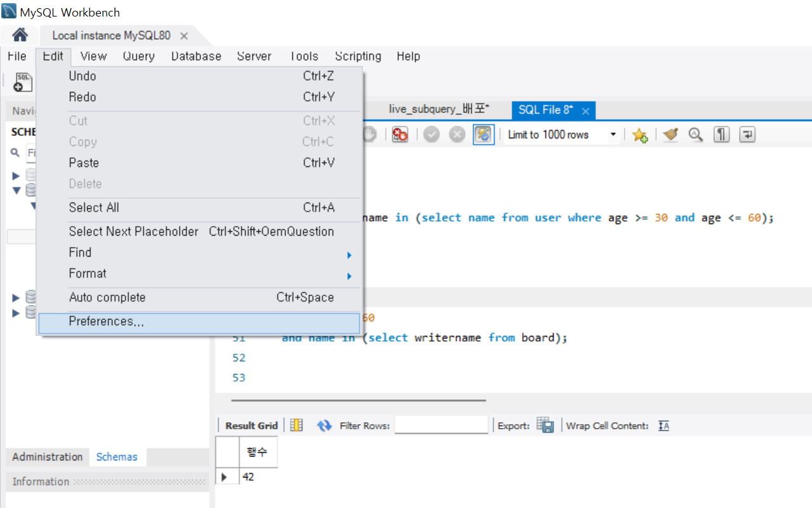Collapse the expanded top-level schema node
Screen dimensions: 812x508
coord(16,190)
